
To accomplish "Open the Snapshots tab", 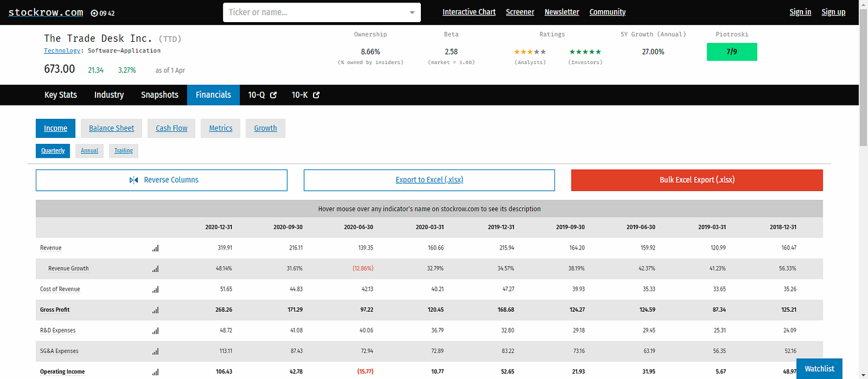I will 160,95.
